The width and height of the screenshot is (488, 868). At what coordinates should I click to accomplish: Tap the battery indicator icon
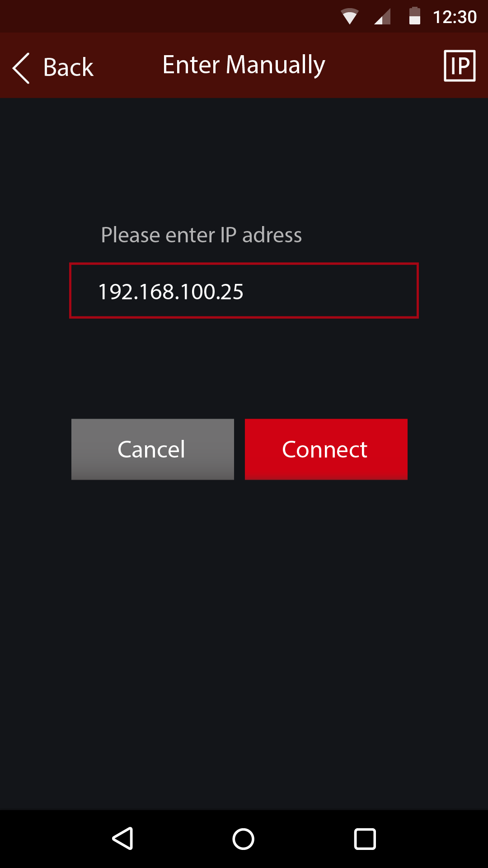click(415, 16)
